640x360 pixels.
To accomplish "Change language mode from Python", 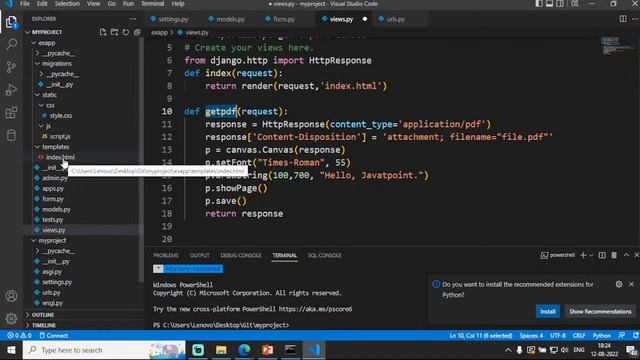I will coord(602,336).
